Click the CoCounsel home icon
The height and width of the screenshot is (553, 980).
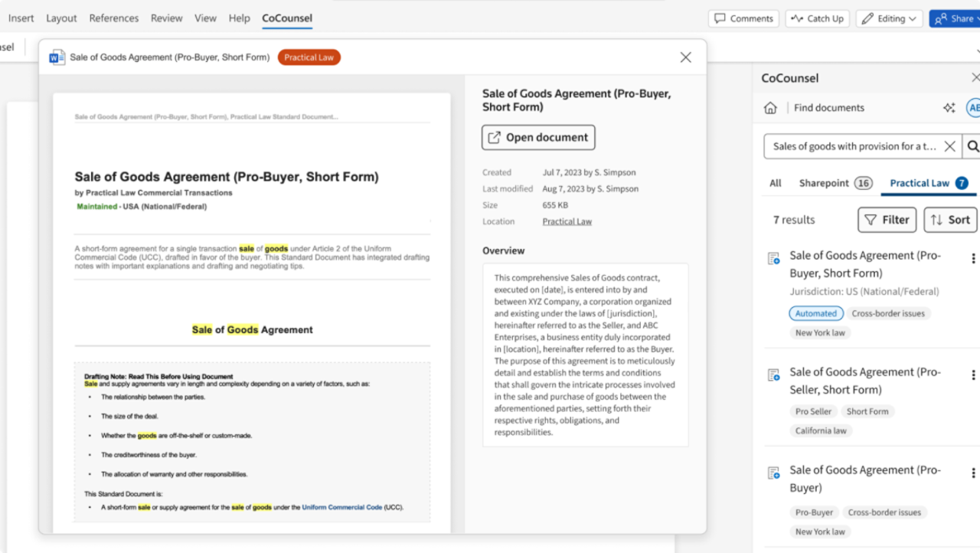pyautogui.click(x=770, y=108)
